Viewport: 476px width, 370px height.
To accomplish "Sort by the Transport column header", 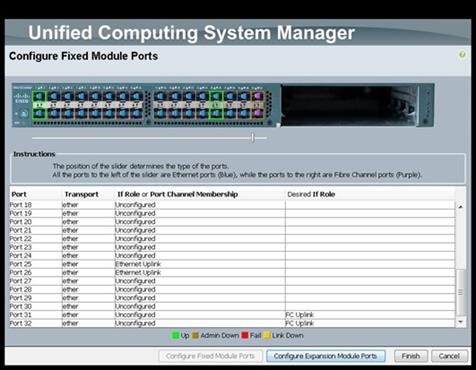I will [88, 194].
